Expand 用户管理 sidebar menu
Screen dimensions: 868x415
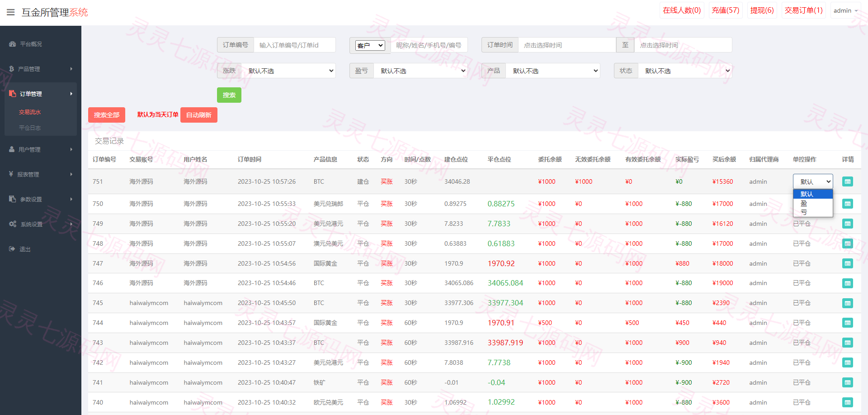tap(41, 149)
